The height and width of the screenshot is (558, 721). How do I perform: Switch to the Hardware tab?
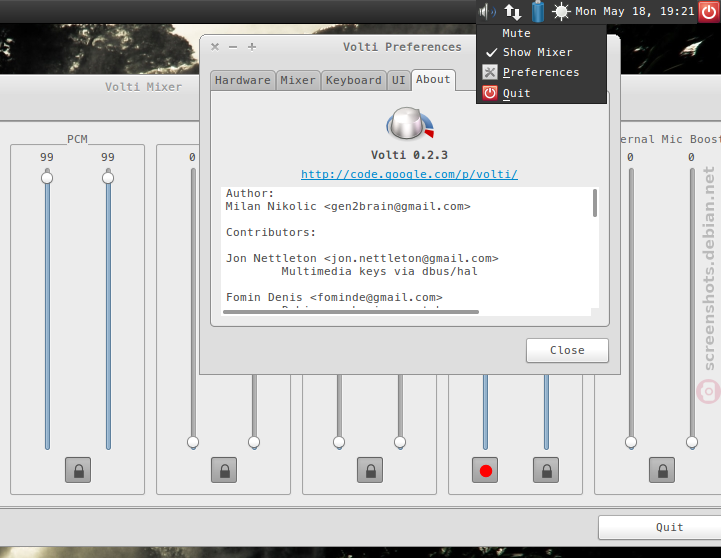click(x=243, y=80)
